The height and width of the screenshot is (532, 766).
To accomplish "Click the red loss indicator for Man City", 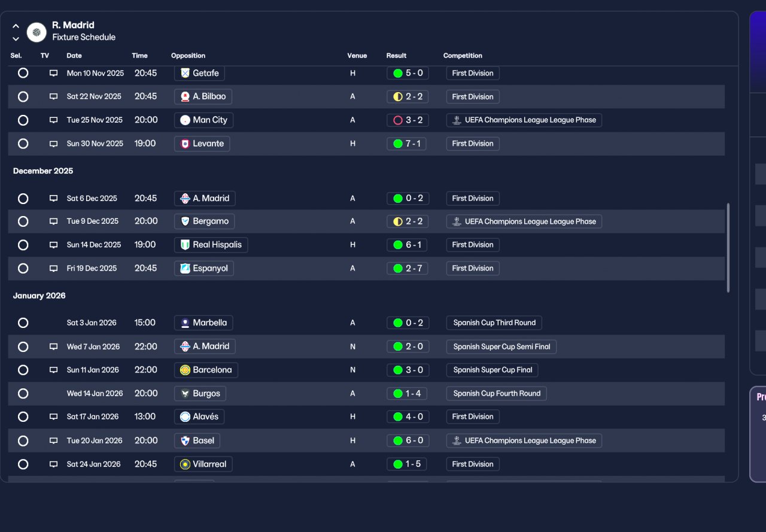I will coord(397,120).
